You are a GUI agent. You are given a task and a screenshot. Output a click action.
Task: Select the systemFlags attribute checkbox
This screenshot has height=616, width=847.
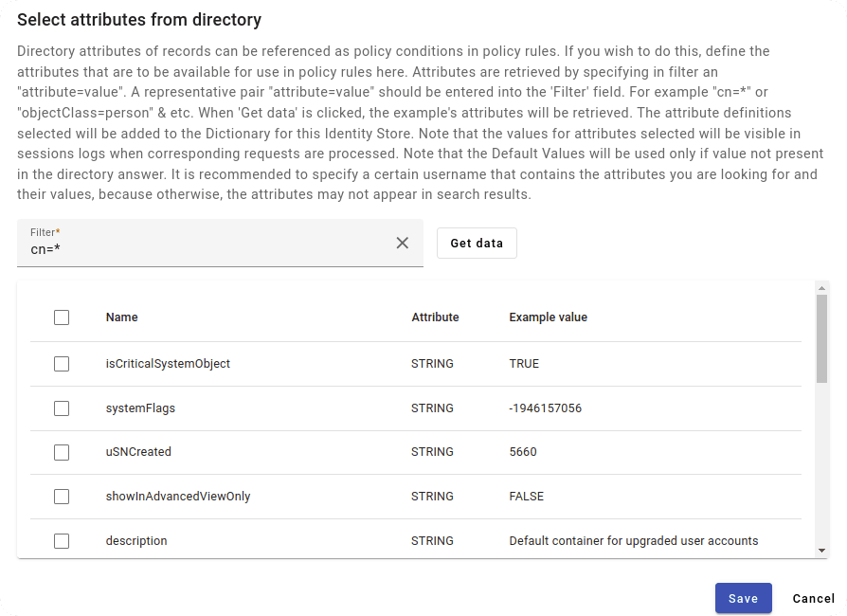[x=62, y=408]
